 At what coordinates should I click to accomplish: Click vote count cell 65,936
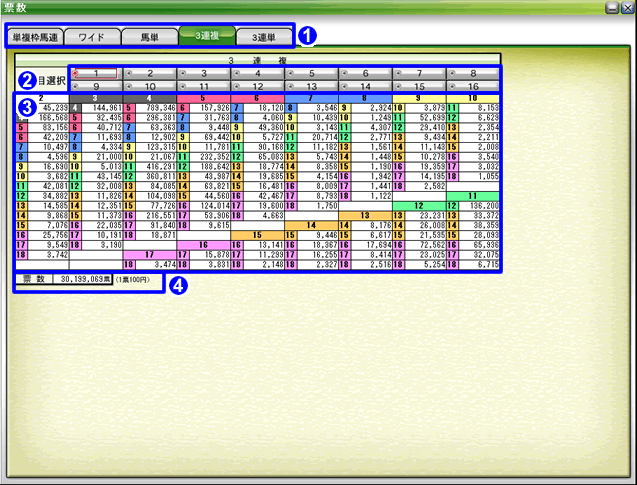[479, 245]
